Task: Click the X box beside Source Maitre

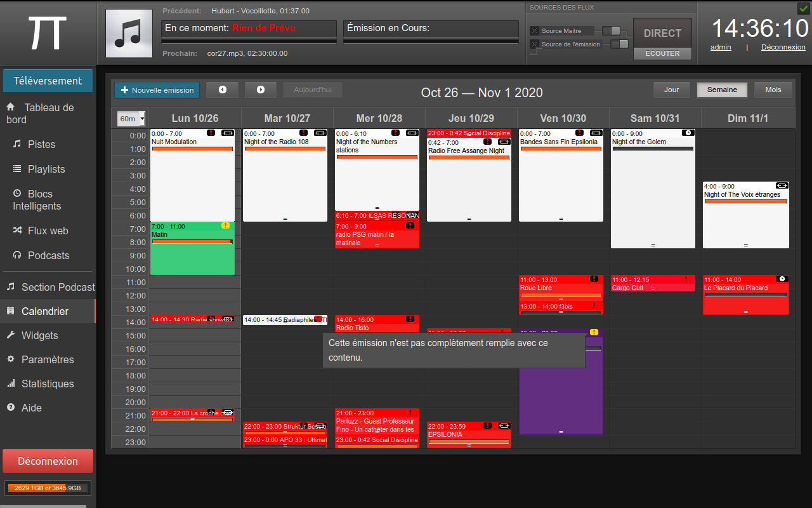Action: [534, 30]
